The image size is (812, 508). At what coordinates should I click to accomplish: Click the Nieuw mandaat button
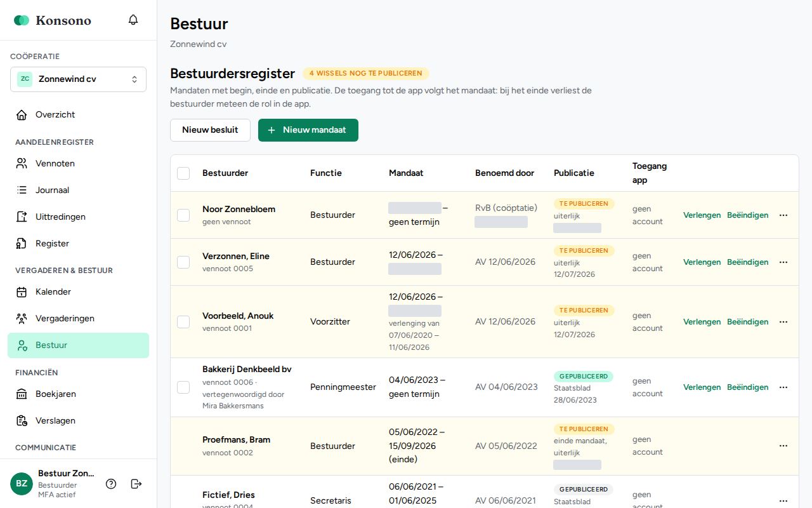pos(308,130)
